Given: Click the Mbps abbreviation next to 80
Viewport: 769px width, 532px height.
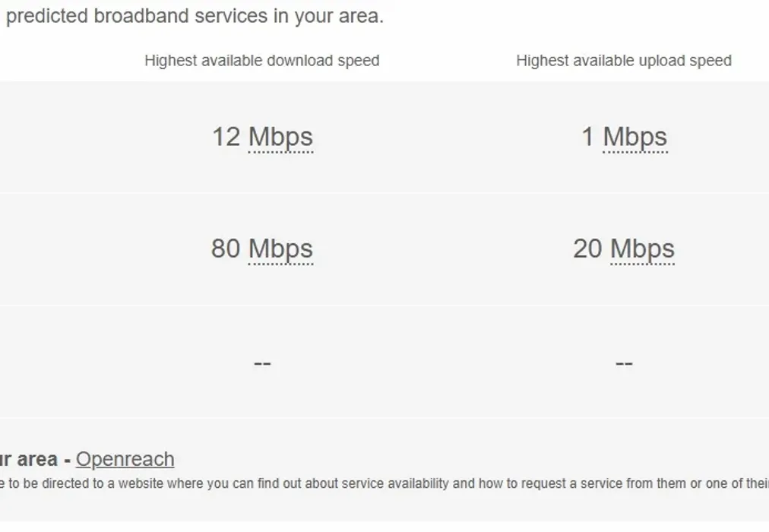Looking at the screenshot, I should (280, 249).
